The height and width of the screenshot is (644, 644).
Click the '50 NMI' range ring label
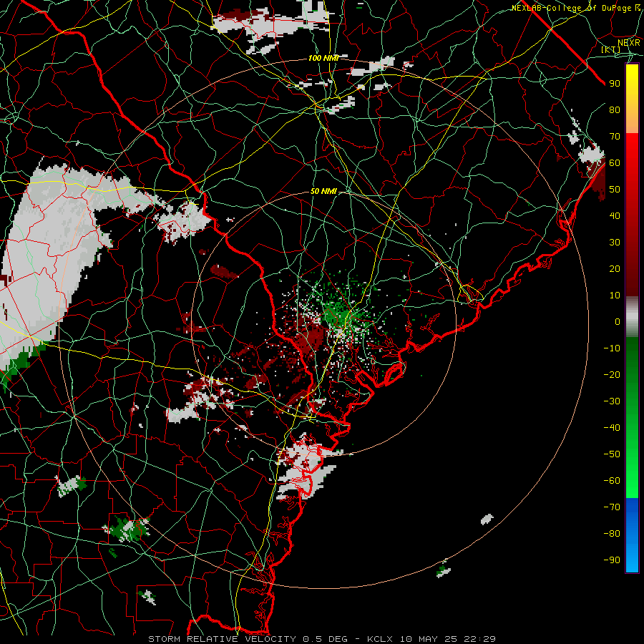pyautogui.click(x=323, y=191)
